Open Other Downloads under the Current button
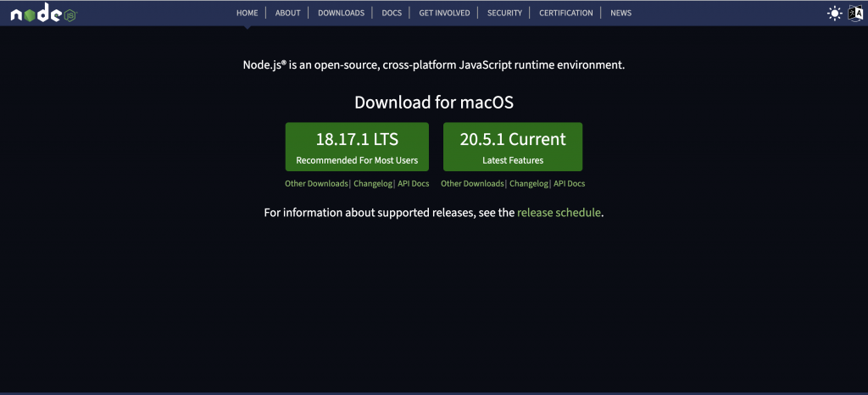 472,184
